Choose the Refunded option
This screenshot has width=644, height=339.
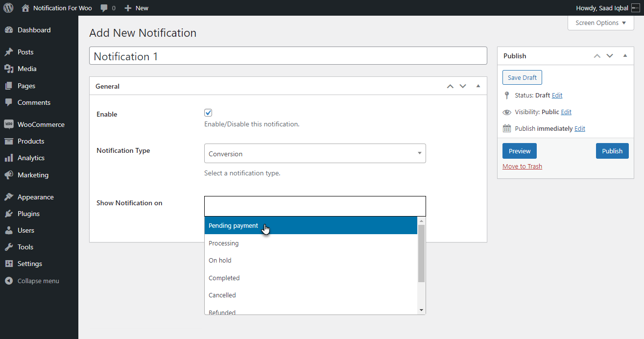click(x=311, y=310)
